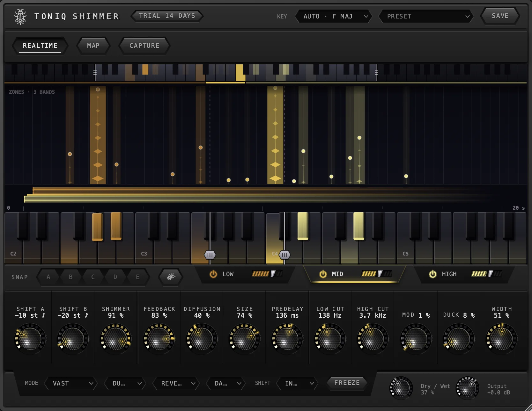Select Snap slot A
This screenshot has height=411, width=532.
pos(48,277)
